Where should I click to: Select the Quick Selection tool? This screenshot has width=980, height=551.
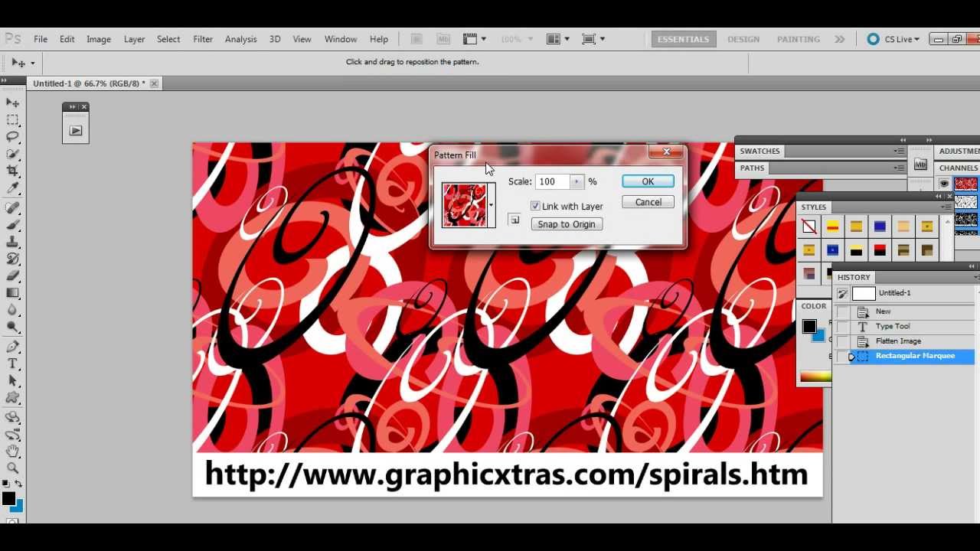pyautogui.click(x=12, y=154)
